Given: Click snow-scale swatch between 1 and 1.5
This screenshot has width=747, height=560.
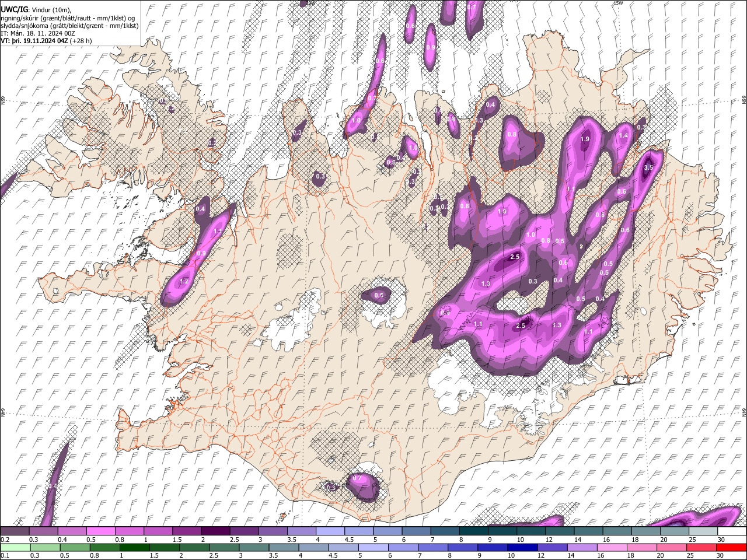Looking at the screenshot, I should 158,531.
